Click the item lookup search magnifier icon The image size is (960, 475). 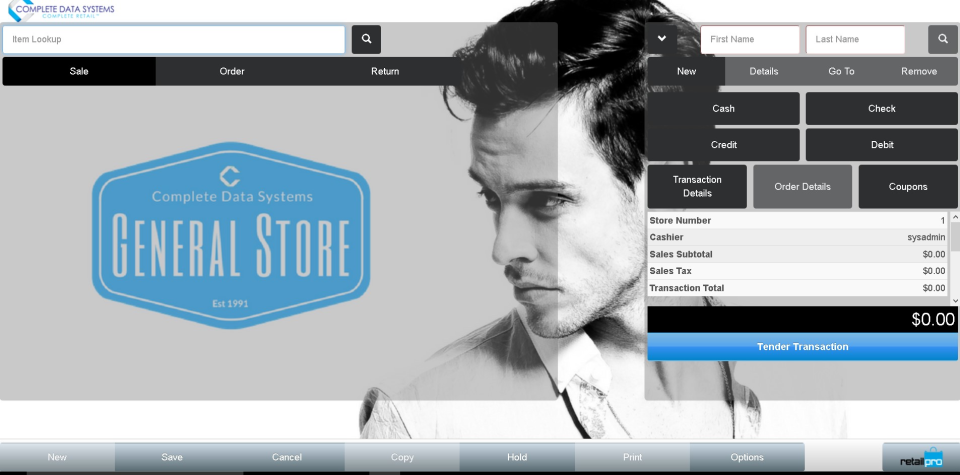(x=366, y=39)
